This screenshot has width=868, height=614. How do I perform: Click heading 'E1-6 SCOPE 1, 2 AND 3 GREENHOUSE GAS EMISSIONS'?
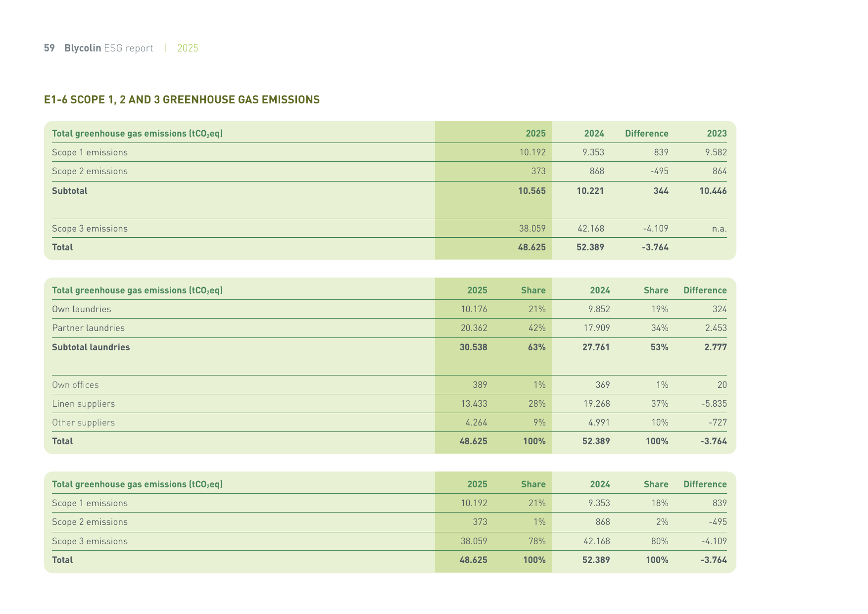click(x=182, y=99)
